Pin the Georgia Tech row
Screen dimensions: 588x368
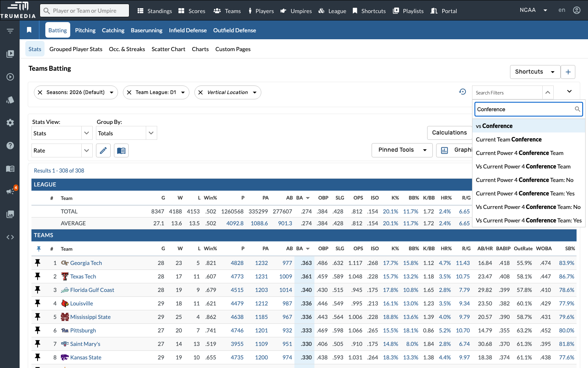pos(38,263)
